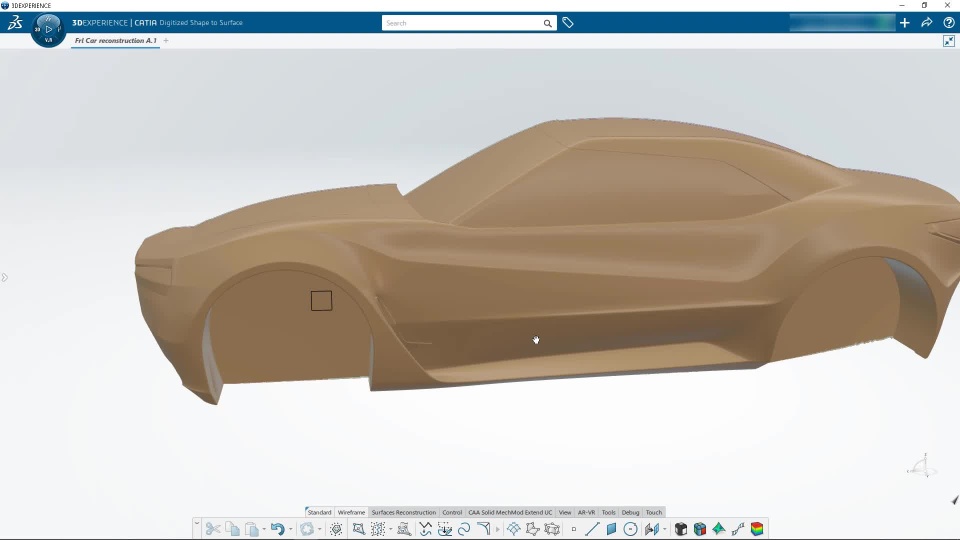Expand the Update icon dropdown arrow
The image size is (960, 540).
(x=320, y=530)
